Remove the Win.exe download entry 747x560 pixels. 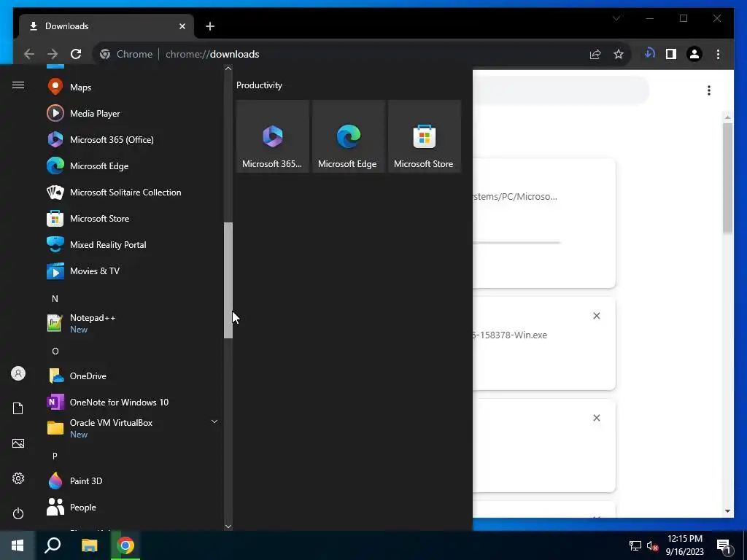pos(597,316)
